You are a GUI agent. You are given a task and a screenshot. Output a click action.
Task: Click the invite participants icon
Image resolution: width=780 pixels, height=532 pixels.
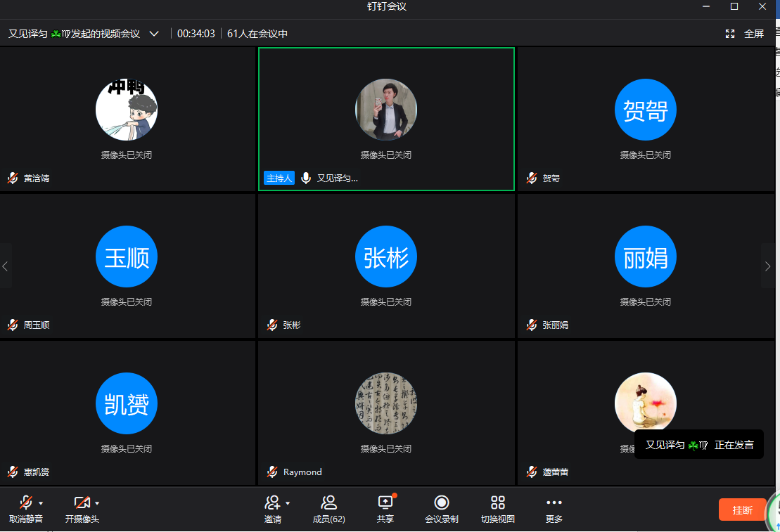[272, 502]
